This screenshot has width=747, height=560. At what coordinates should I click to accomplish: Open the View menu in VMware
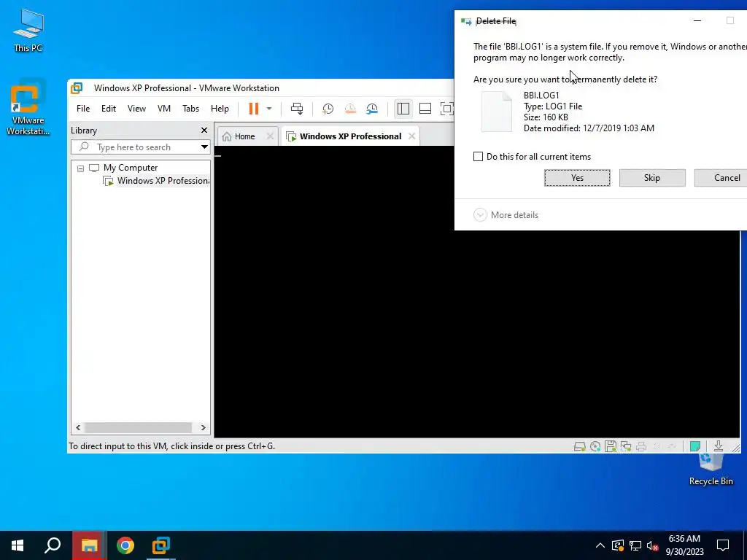(x=136, y=109)
